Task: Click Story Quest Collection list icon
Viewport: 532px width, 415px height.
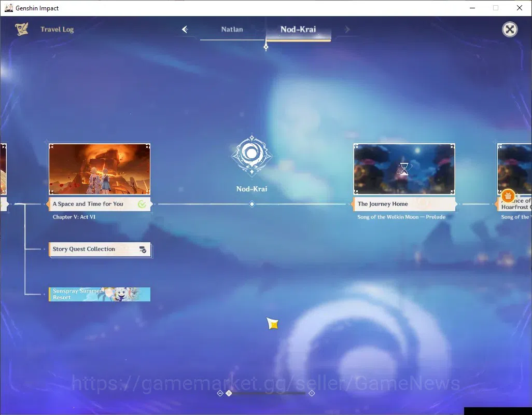Action: click(143, 250)
